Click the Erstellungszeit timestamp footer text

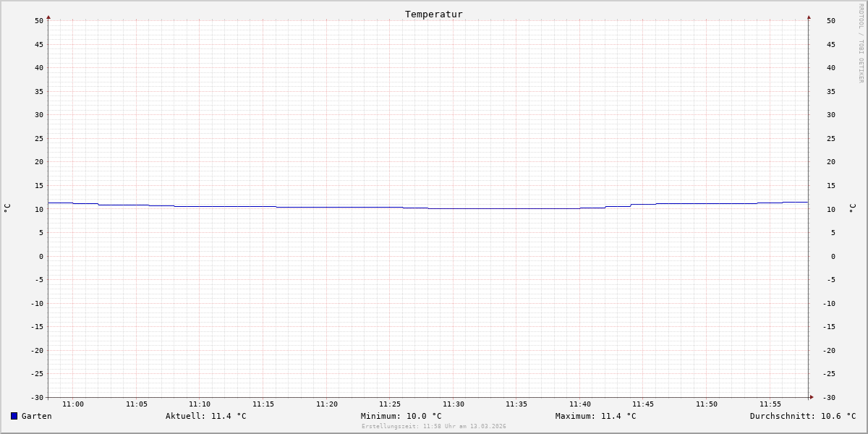point(434,426)
